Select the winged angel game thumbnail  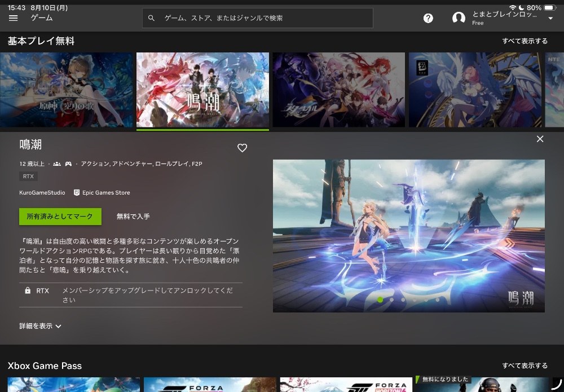475,90
